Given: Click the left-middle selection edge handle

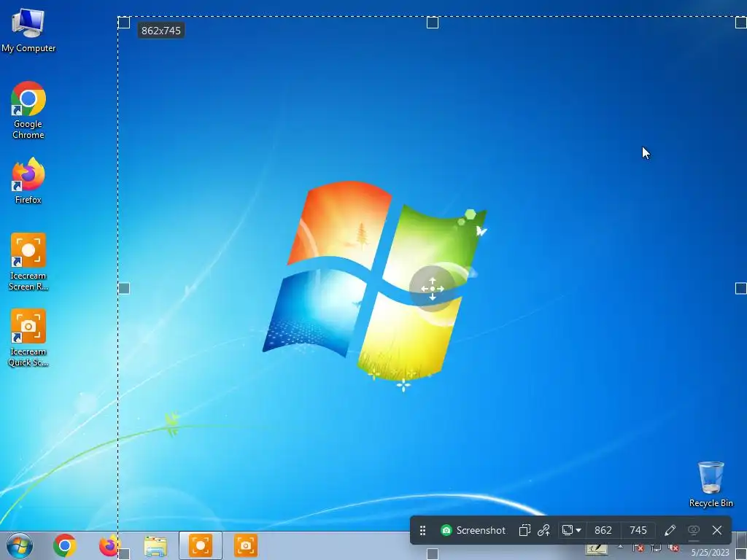Looking at the screenshot, I should [x=124, y=288].
